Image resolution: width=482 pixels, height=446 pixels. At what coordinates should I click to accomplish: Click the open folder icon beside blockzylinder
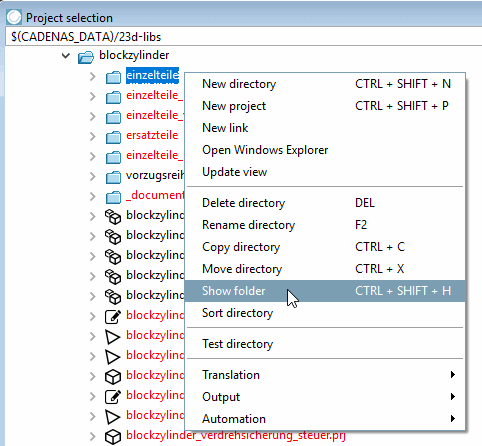(x=86, y=57)
